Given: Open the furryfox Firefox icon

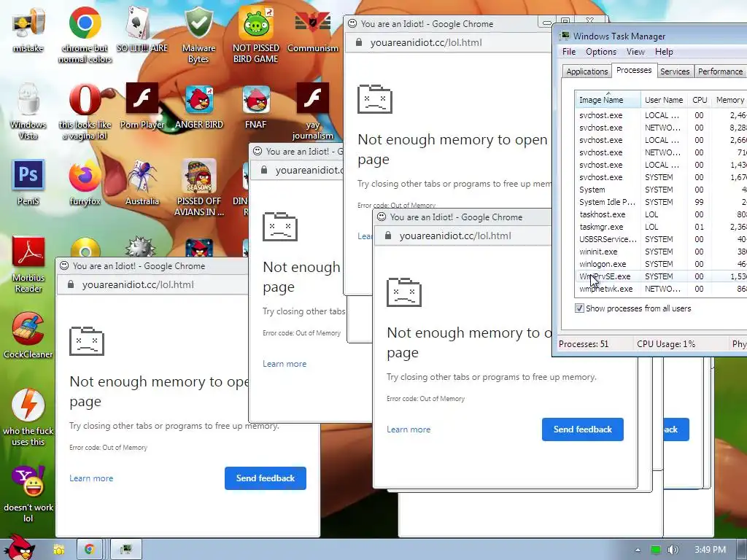Looking at the screenshot, I should click(85, 182).
